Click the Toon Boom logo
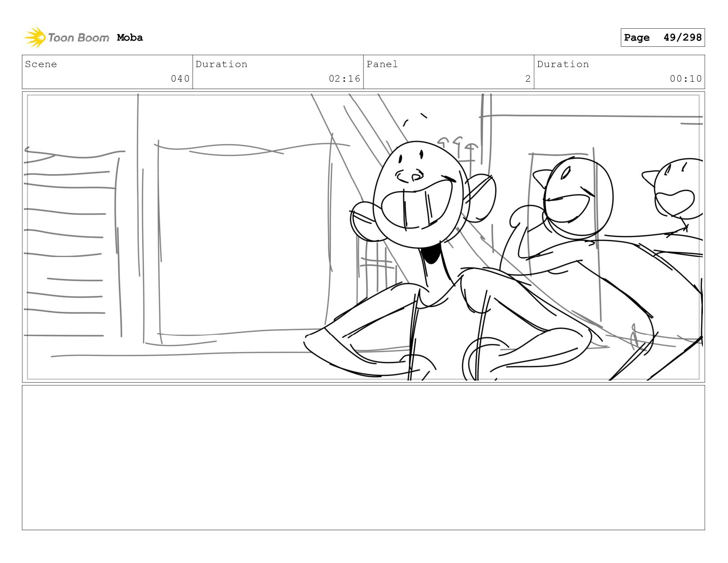 (x=66, y=38)
